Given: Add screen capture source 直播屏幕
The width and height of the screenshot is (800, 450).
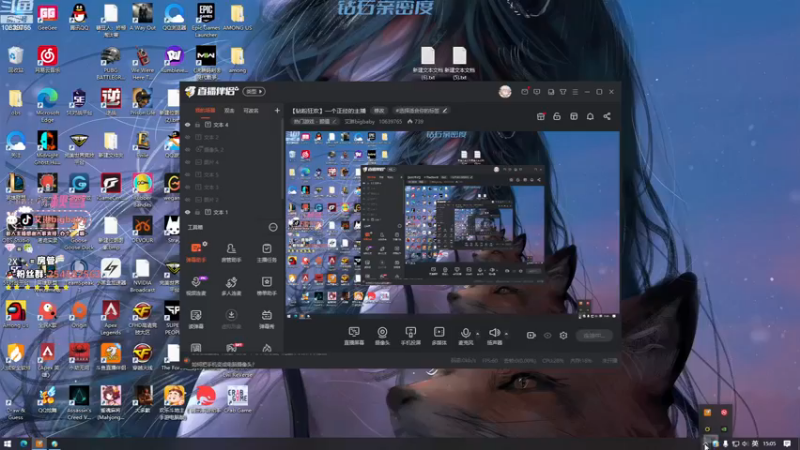Looking at the screenshot, I should pyautogui.click(x=354, y=336).
